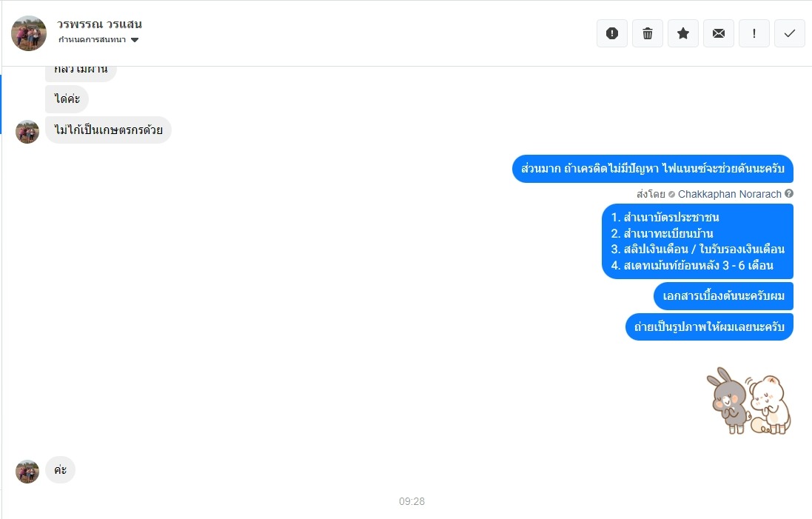Mark conversation done with checkmark icon

click(x=789, y=33)
